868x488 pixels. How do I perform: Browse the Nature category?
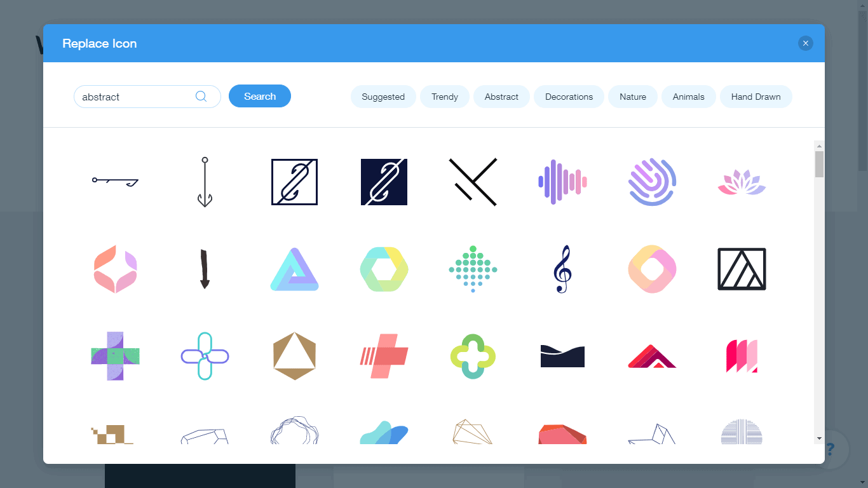point(633,97)
